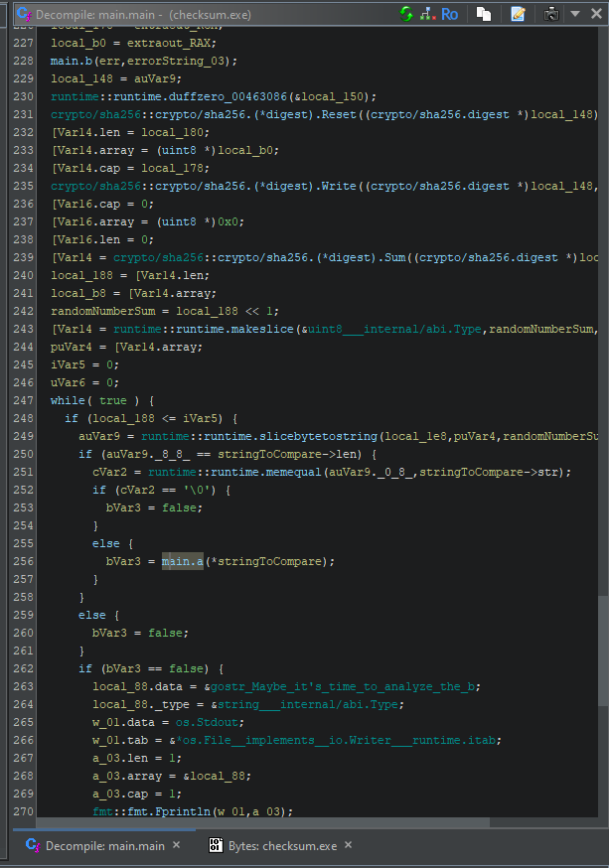
Task: Close the Decompile panel with the X
Action: (595, 14)
